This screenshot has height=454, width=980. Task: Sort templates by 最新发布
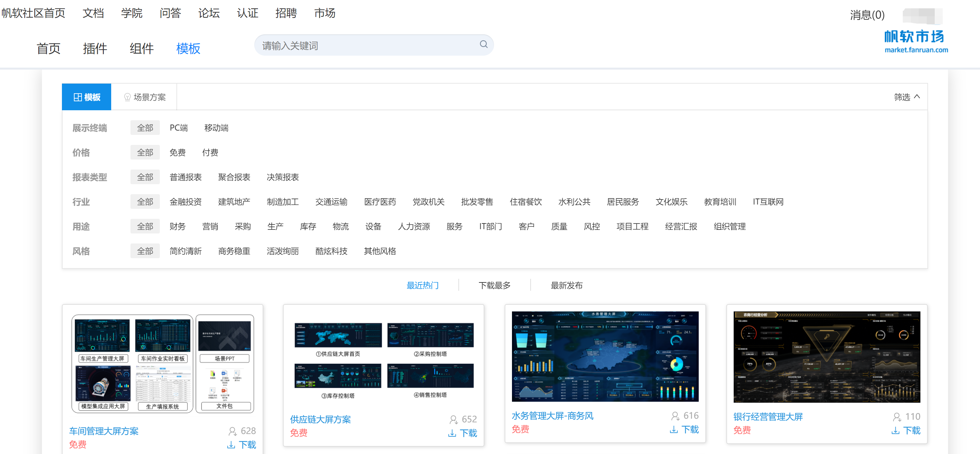pyautogui.click(x=566, y=285)
